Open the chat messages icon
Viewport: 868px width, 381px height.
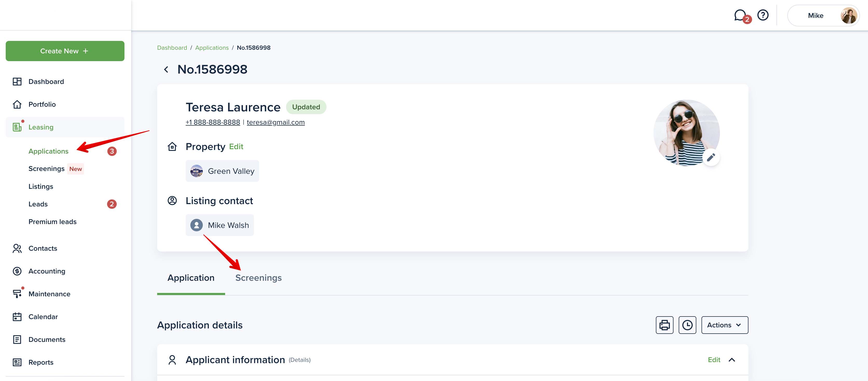740,16
